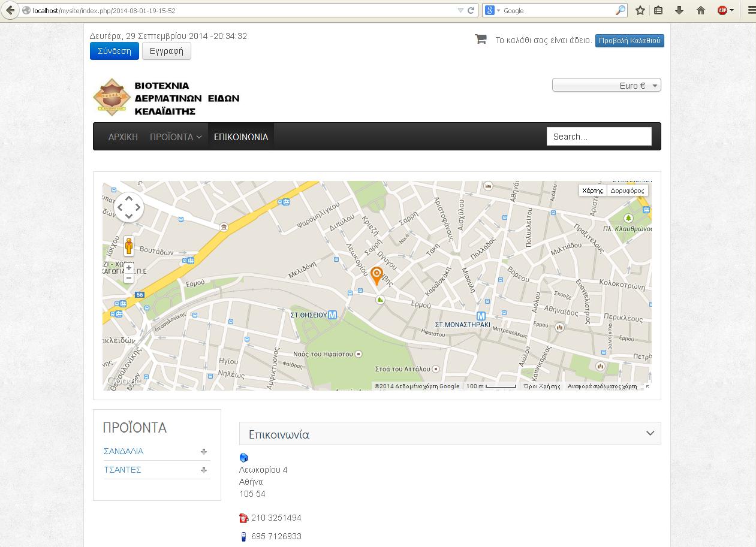Zoom in the map with plus button
Screen dimensions: 756x547
(x=129, y=268)
